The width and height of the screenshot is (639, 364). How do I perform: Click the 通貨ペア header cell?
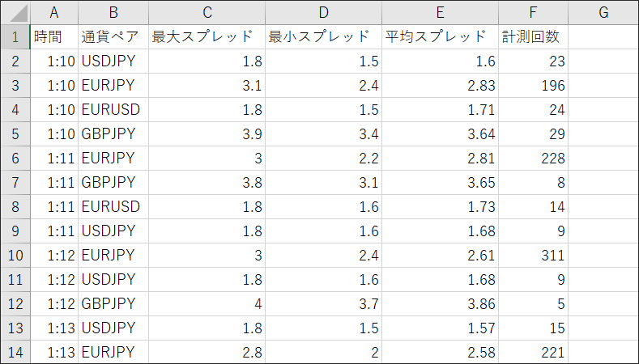point(113,37)
